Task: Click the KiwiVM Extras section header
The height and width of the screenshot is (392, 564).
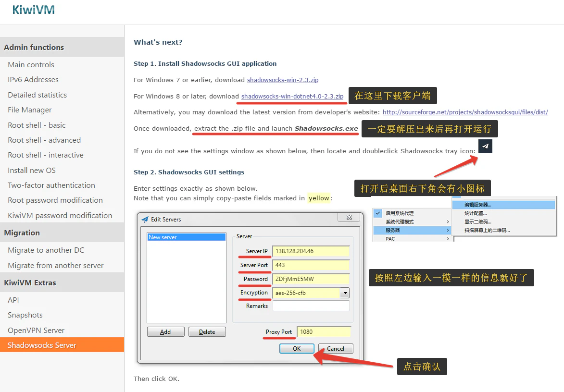Action: pyautogui.click(x=62, y=282)
